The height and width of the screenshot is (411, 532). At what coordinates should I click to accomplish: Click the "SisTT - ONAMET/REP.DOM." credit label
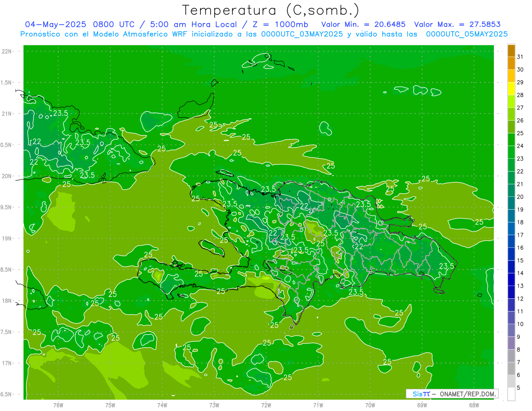[x=452, y=394]
